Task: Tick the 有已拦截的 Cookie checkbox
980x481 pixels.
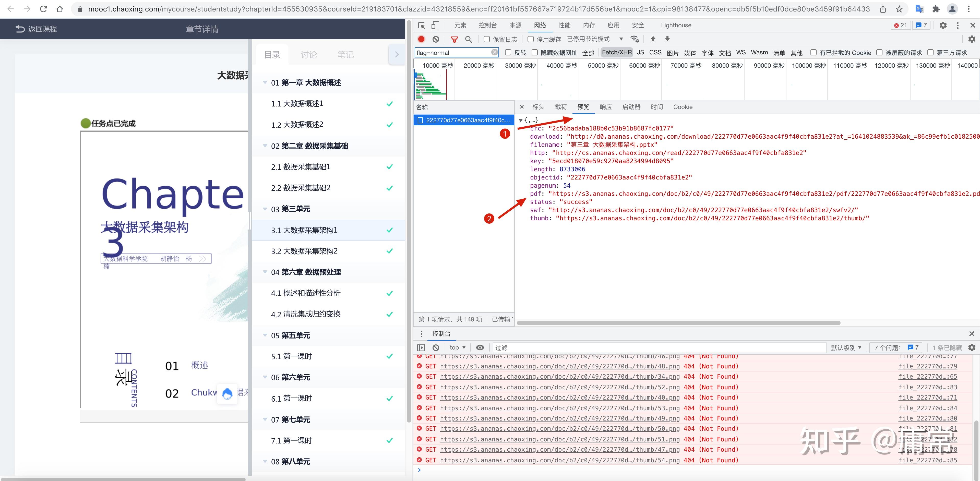Action: point(813,53)
